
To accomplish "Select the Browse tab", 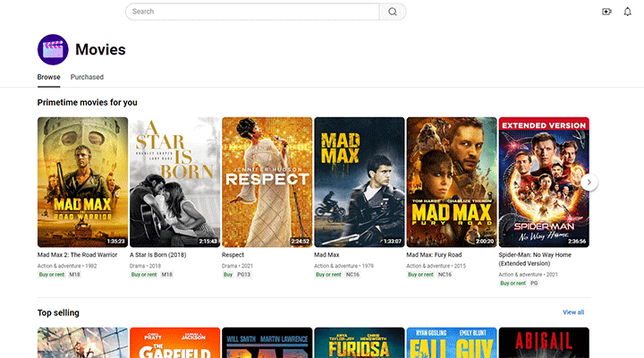I will tap(49, 78).
